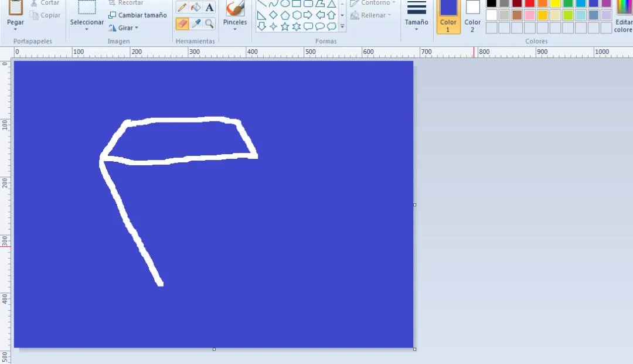The width and height of the screenshot is (633, 364).
Task: Pick the rounded rectangle callout shape
Action: (x=308, y=26)
